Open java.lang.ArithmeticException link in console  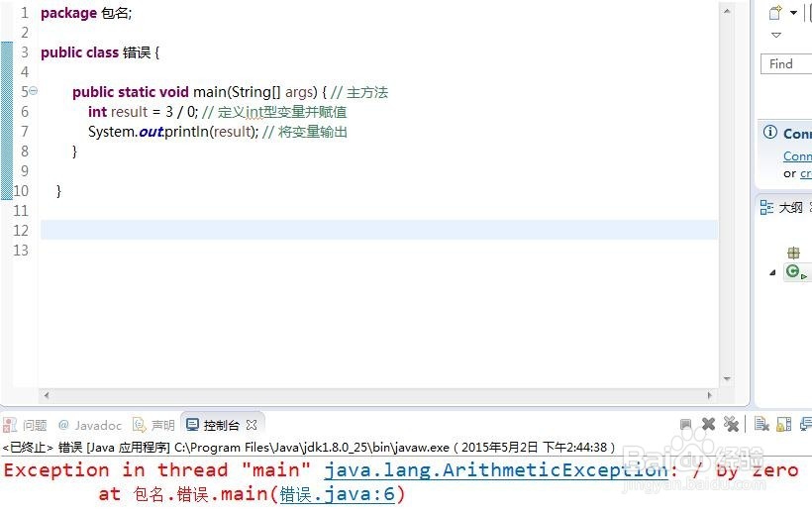point(496,470)
